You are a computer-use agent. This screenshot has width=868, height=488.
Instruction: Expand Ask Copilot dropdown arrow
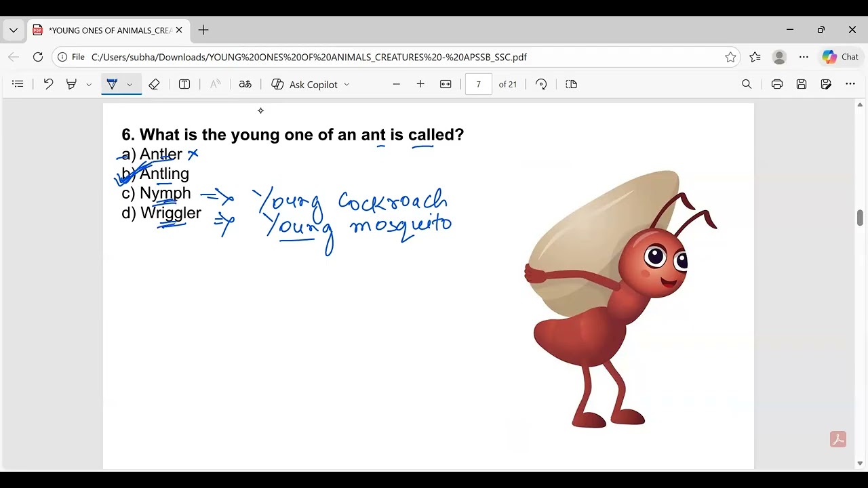(347, 85)
